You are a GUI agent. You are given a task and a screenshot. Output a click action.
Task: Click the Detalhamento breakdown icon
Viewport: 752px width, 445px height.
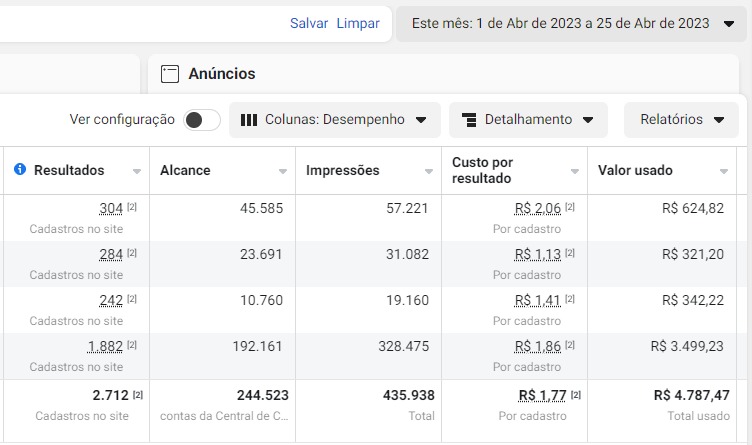(x=469, y=120)
